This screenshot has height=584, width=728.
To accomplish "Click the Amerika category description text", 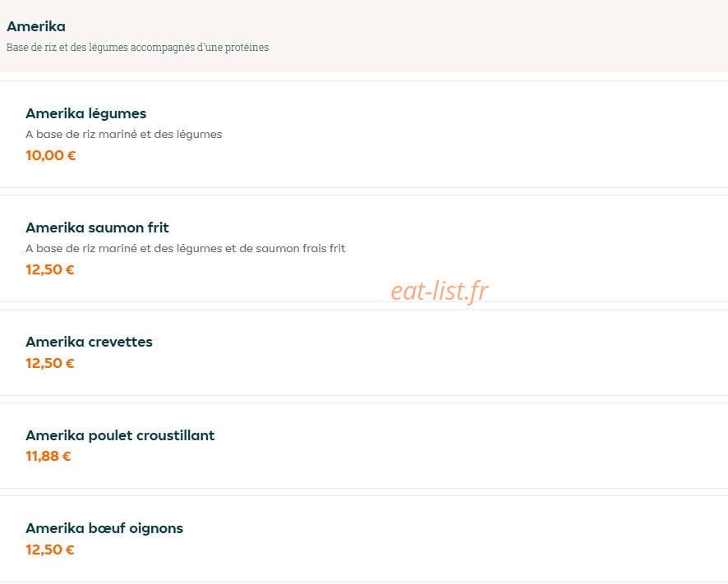I will [x=137, y=48].
